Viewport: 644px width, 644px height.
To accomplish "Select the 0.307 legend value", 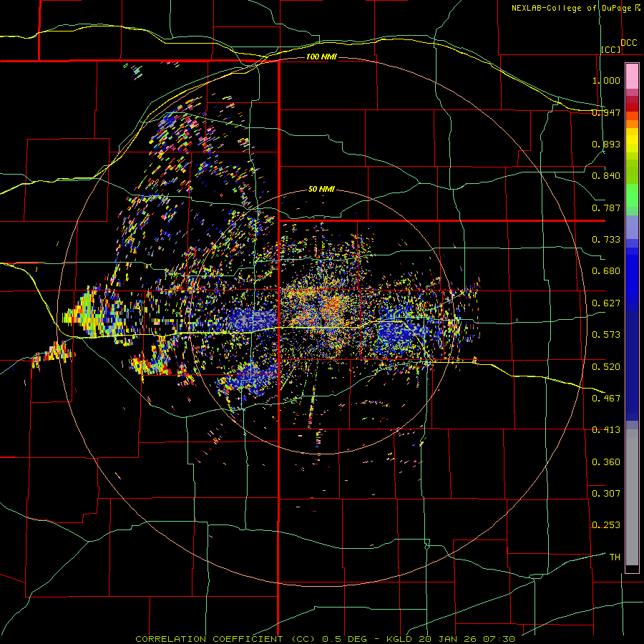I will (x=606, y=493).
